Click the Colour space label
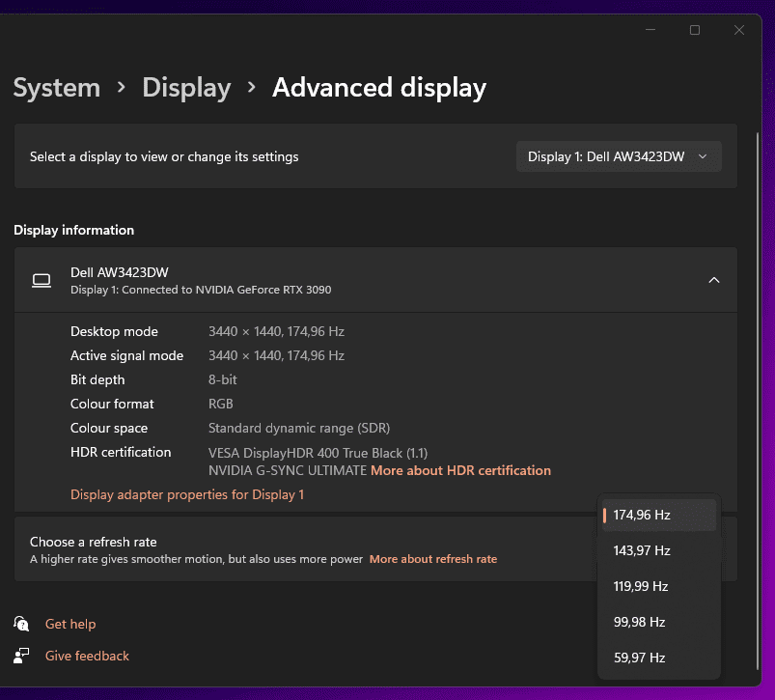Viewport: 775px width, 700px height. [x=109, y=428]
